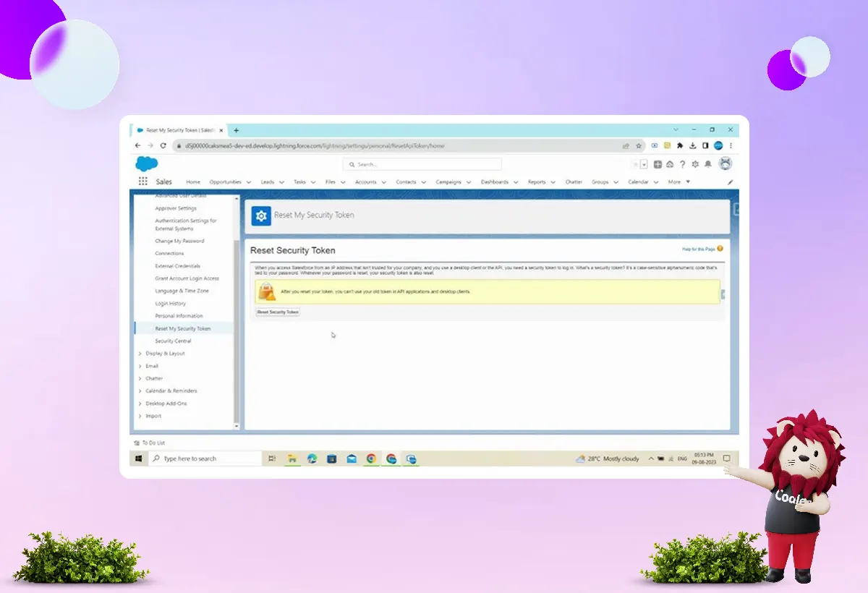Open the dropdown chevron next to Accounts

[383, 182]
